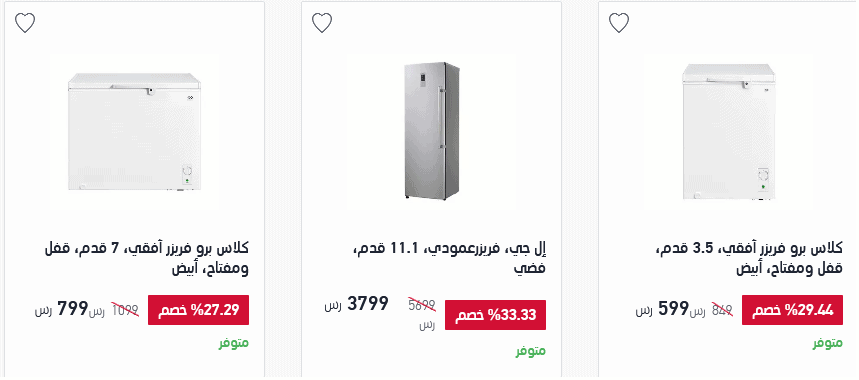Click the green availability label on LG freezer card
Image resolution: width=859 pixels, height=380 pixels.
(x=531, y=350)
